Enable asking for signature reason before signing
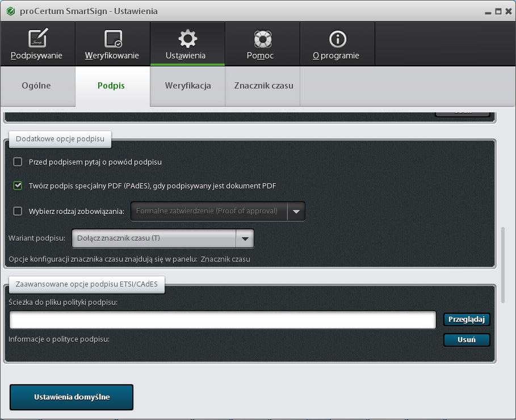The height and width of the screenshot is (420, 516). click(18, 162)
